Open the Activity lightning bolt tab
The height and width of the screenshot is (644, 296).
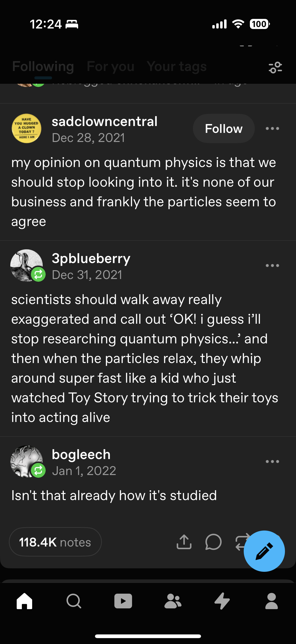click(x=222, y=601)
